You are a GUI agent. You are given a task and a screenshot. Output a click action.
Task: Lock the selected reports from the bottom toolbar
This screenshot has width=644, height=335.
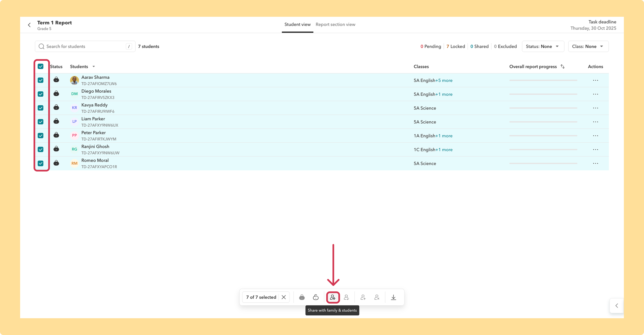[302, 297]
